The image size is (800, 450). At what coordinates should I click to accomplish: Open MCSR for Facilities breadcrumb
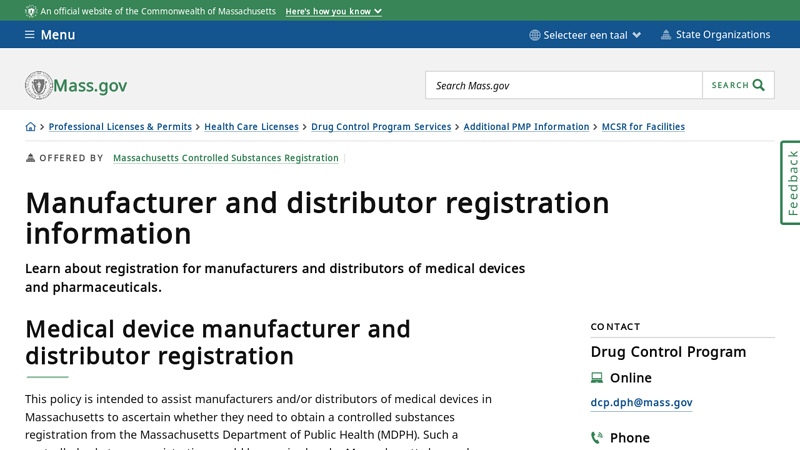tap(643, 127)
